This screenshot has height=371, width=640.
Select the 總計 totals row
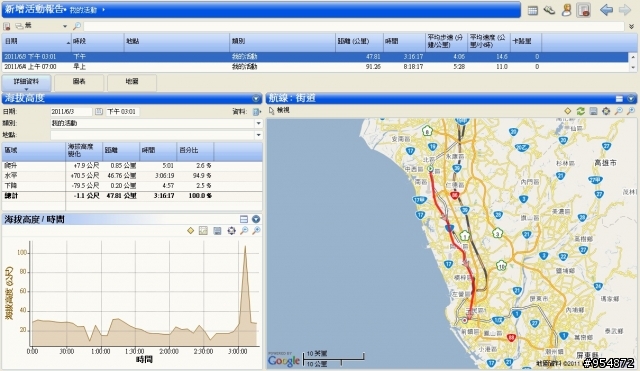(x=132, y=196)
